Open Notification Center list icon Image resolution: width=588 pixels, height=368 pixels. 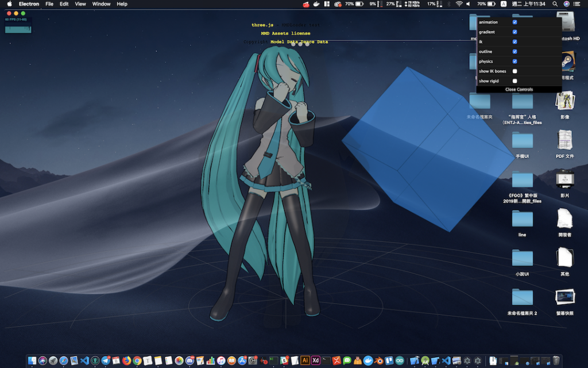point(577,4)
